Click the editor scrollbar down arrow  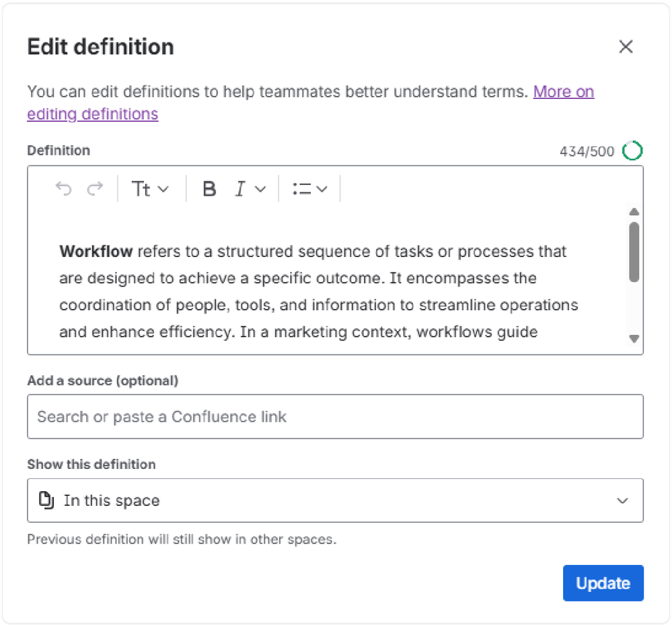pos(634,339)
